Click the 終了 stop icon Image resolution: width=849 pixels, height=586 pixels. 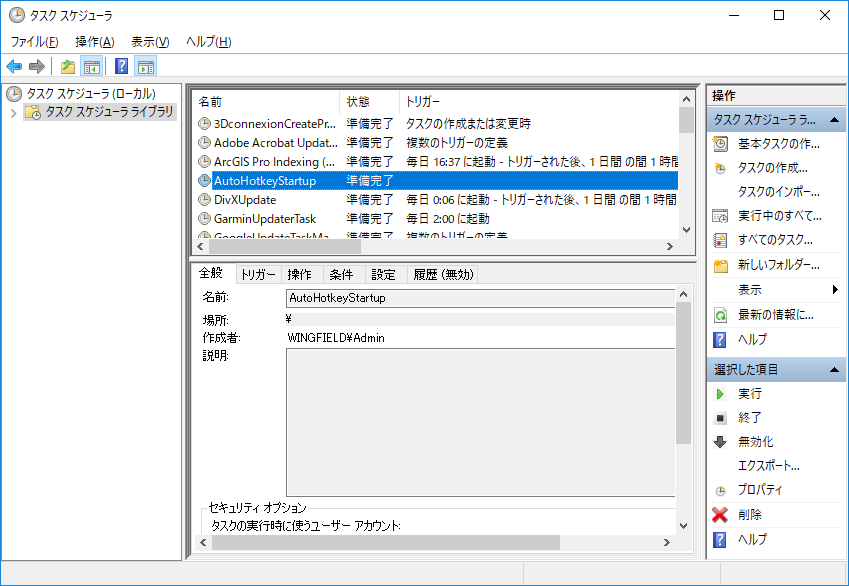point(720,418)
